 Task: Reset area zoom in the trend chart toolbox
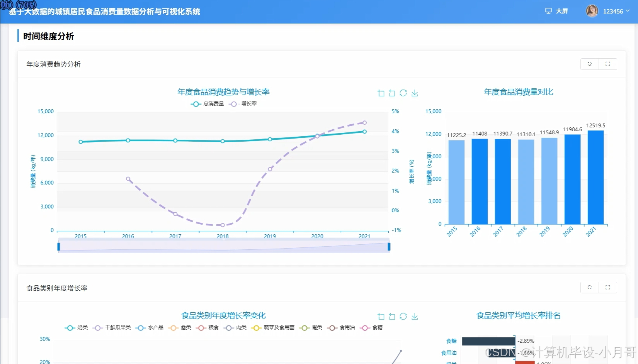click(392, 93)
